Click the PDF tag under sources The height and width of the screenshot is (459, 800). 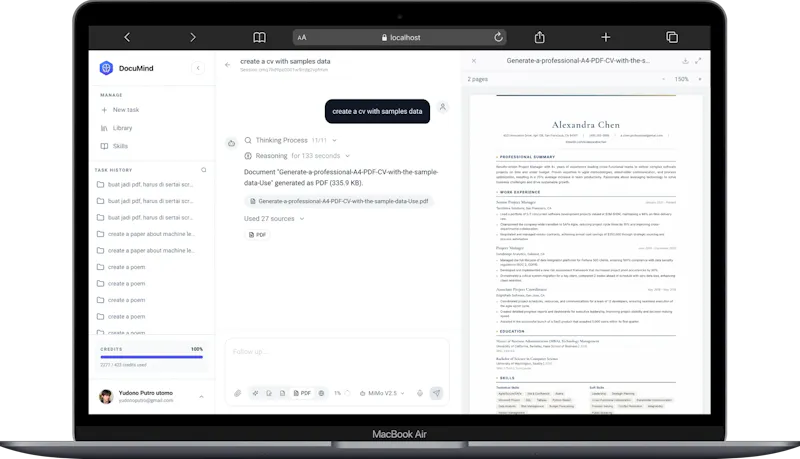pyautogui.click(x=257, y=235)
